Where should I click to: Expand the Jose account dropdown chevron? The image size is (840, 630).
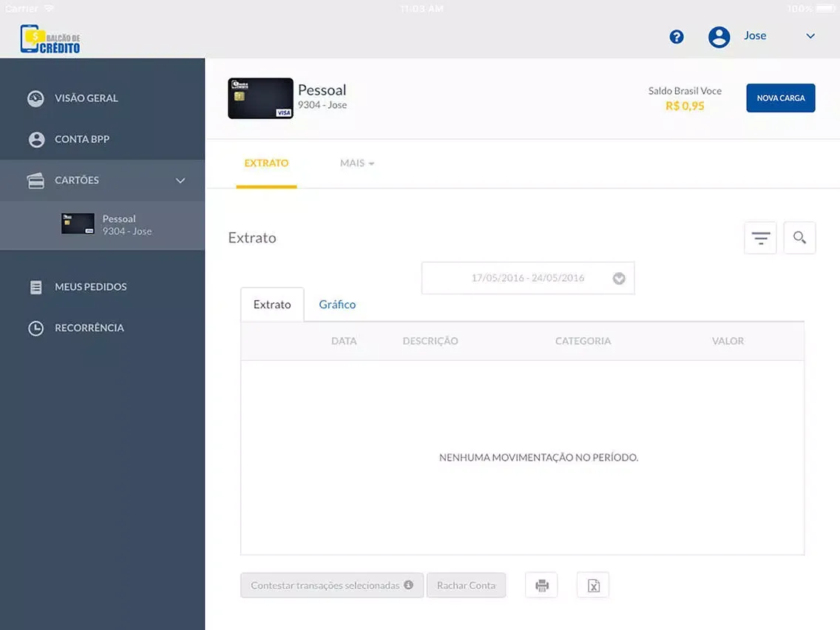pos(810,36)
